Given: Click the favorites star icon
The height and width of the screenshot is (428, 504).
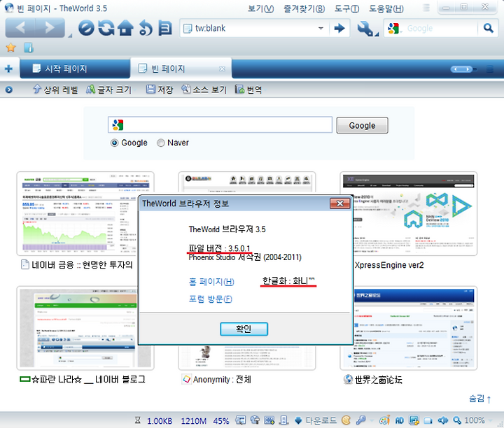Looking at the screenshot, I should [11, 48].
